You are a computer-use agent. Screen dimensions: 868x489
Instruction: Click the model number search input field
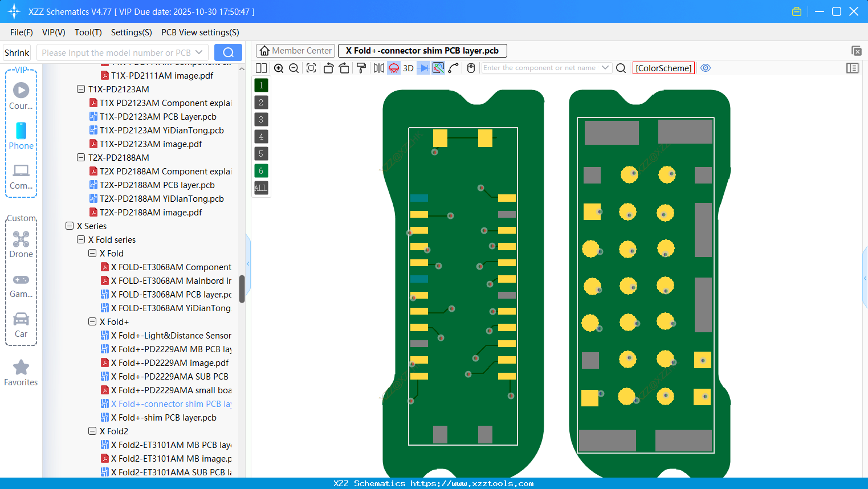[117, 52]
